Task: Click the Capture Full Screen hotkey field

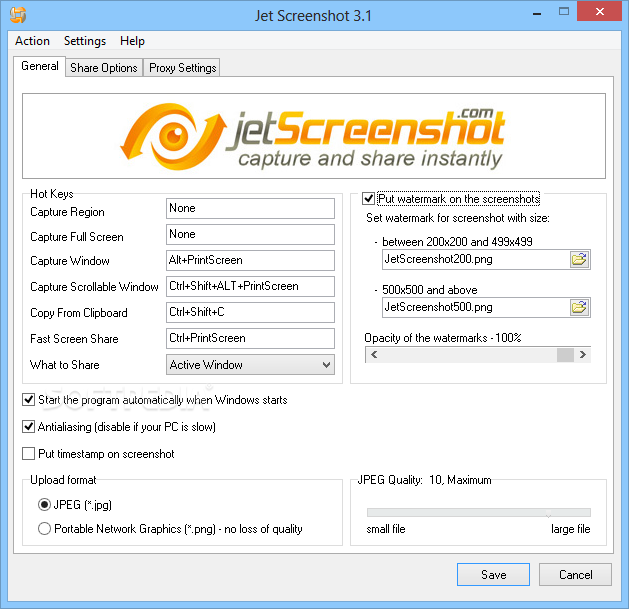Action: pyautogui.click(x=250, y=234)
